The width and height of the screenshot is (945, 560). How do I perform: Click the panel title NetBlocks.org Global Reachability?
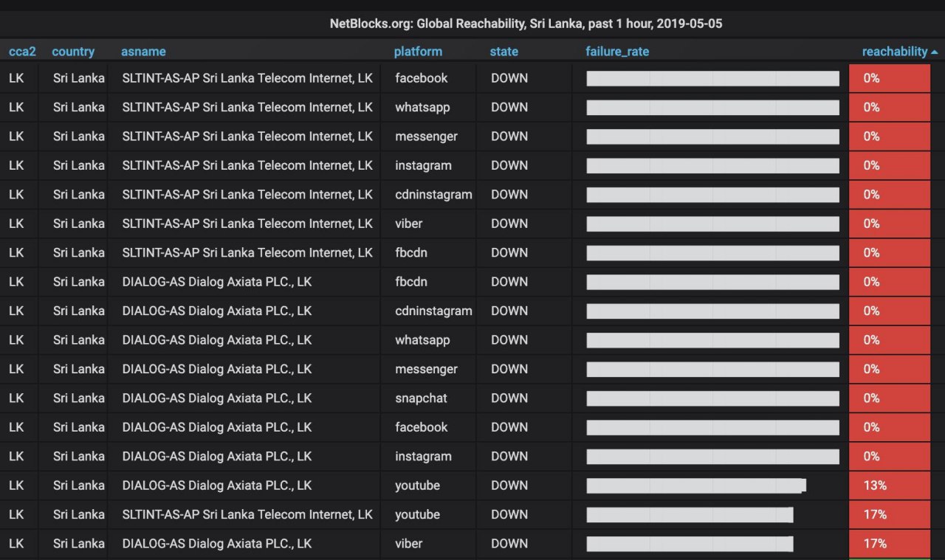526,24
